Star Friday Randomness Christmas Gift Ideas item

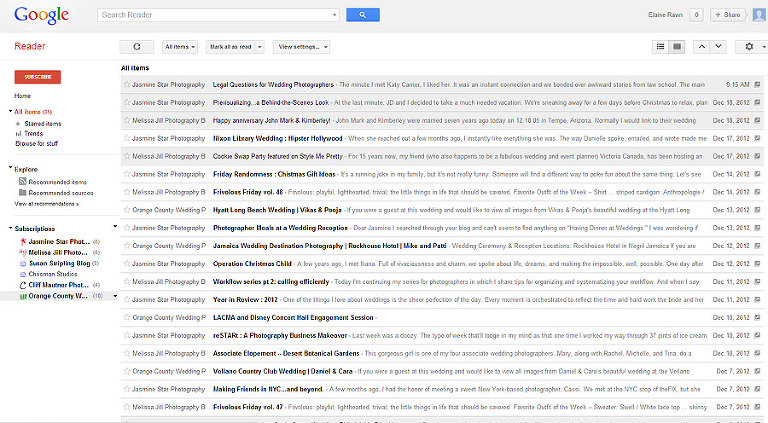(127, 174)
